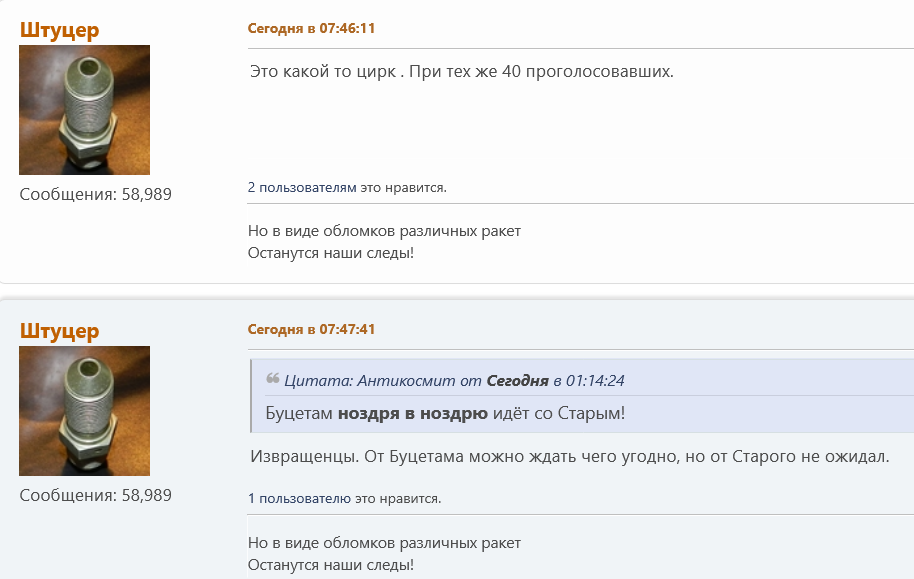Viewport: 914px width, 579px height.
Task: Click message count under first avatar
Action: point(96,194)
